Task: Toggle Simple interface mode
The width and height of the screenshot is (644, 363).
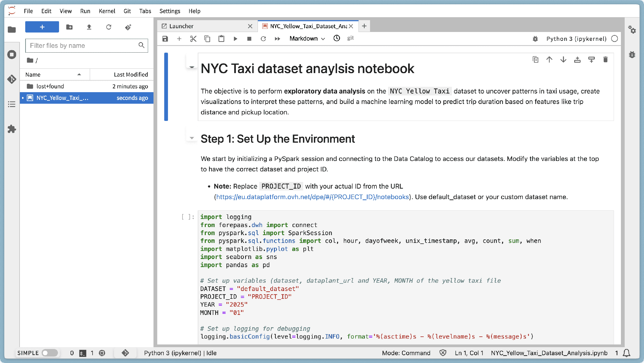Action: [x=50, y=353]
